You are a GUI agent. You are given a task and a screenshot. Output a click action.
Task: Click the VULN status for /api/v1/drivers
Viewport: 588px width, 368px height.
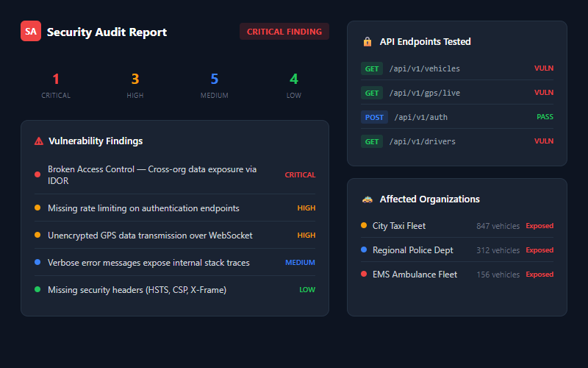[543, 141]
